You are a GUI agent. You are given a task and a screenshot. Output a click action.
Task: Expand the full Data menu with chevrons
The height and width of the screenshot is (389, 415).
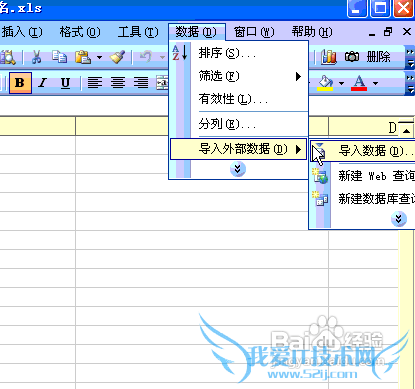(x=238, y=169)
